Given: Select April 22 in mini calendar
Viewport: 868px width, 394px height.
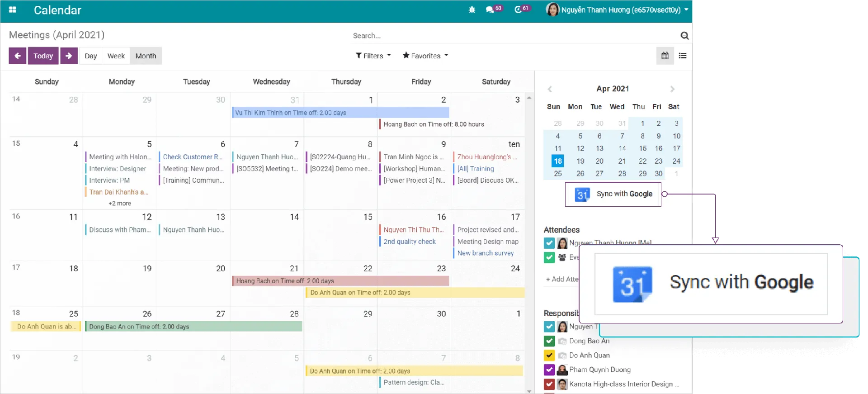Looking at the screenshot, I should tap(642, 161).
